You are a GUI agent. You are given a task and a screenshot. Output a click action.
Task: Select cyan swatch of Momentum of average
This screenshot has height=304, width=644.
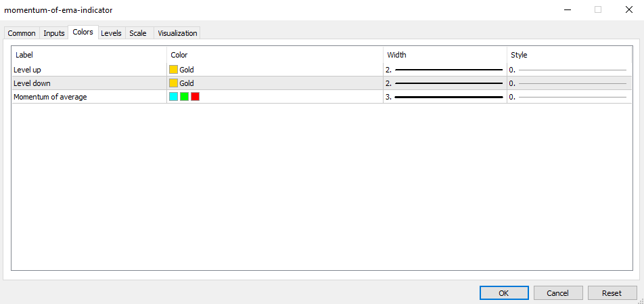(173, 97)
